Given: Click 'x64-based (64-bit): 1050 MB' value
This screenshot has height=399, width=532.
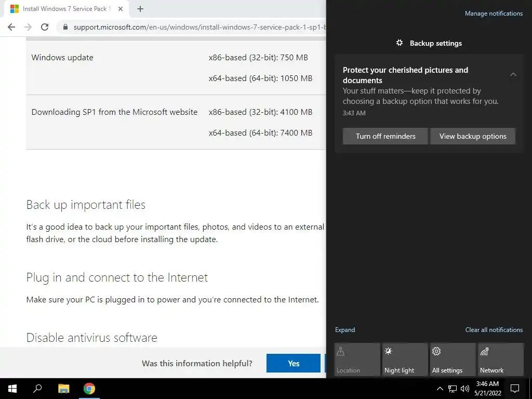Looking at the screenshot, I should click(261, 78).
